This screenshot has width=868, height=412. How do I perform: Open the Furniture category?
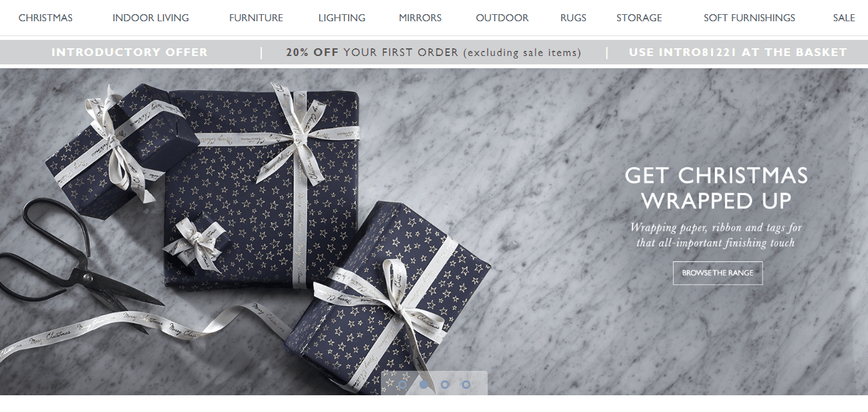pyautogui.click(x=256, y=18)
